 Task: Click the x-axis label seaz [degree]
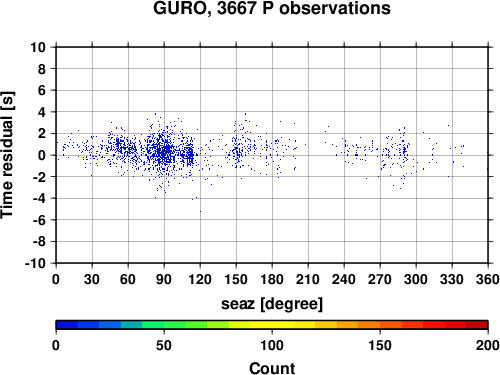[272, 304]
